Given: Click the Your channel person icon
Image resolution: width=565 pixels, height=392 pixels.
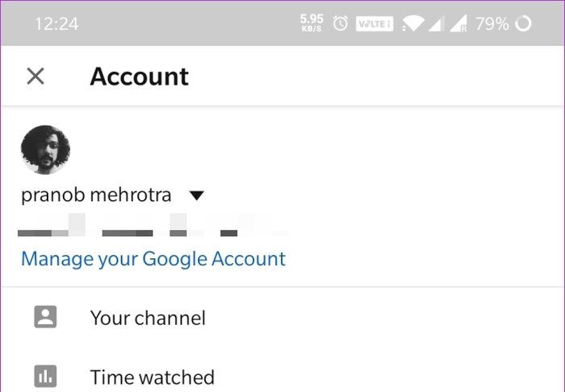Looking at the screenshot, I should (45, 318).
